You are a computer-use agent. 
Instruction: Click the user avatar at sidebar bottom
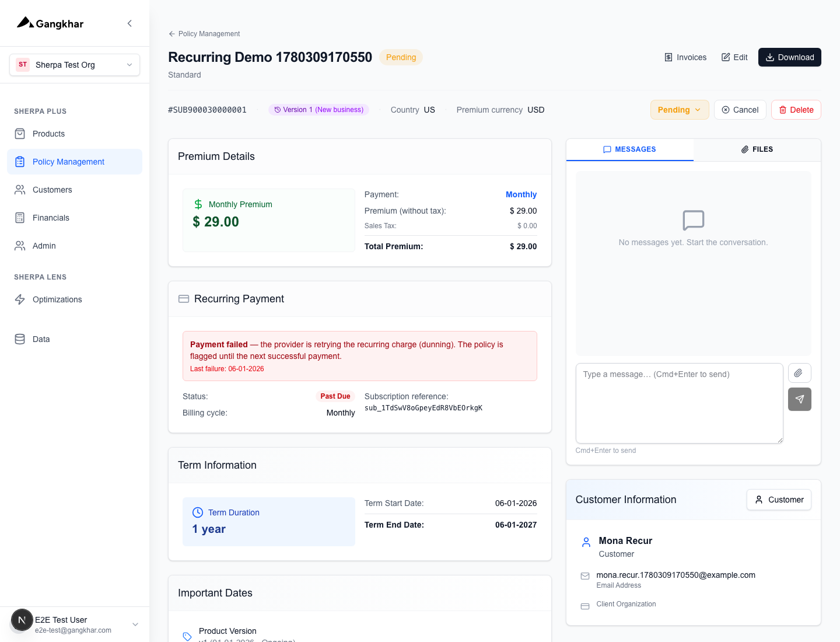[x=22, y=620]
